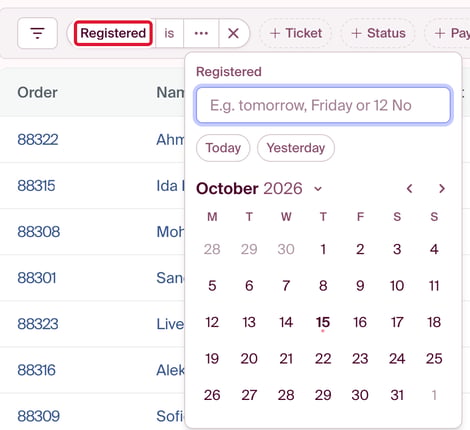Go to previous month in calendar
The height and width of the screenshot is (430, 470).
coord(410,189)
